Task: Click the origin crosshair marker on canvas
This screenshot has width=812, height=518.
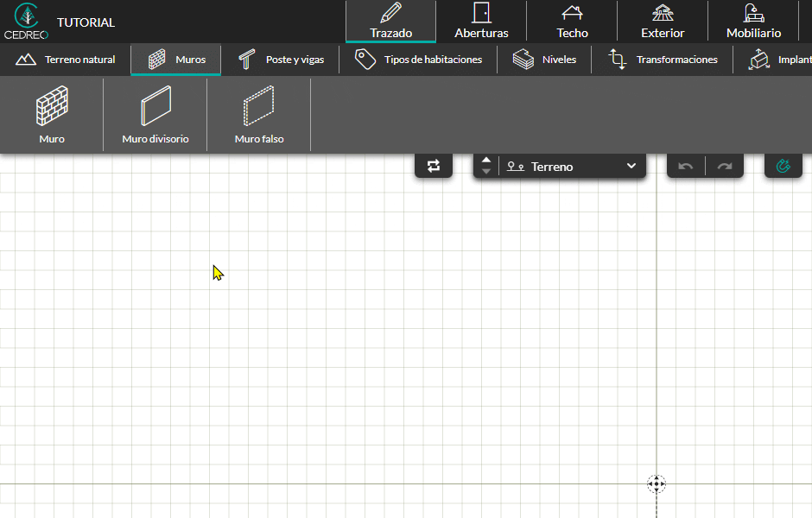Action: 657,483
